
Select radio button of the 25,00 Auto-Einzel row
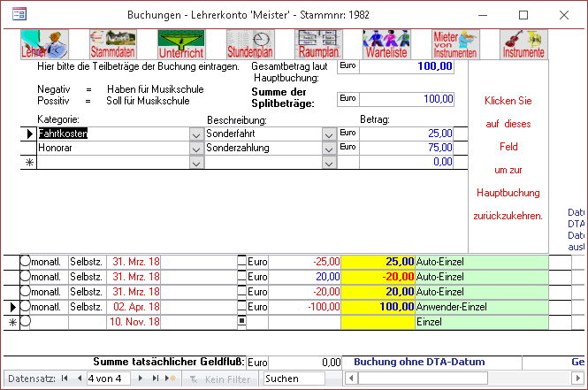coord(25,262)
